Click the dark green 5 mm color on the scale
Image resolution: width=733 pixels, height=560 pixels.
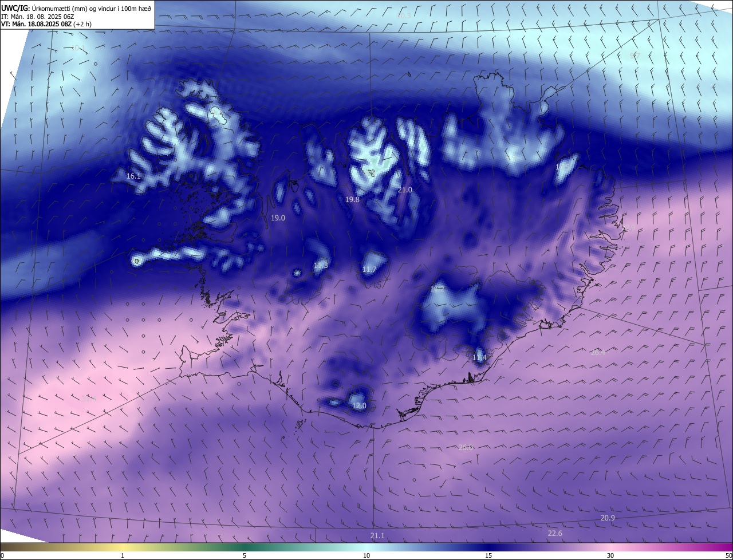(245, 547)
